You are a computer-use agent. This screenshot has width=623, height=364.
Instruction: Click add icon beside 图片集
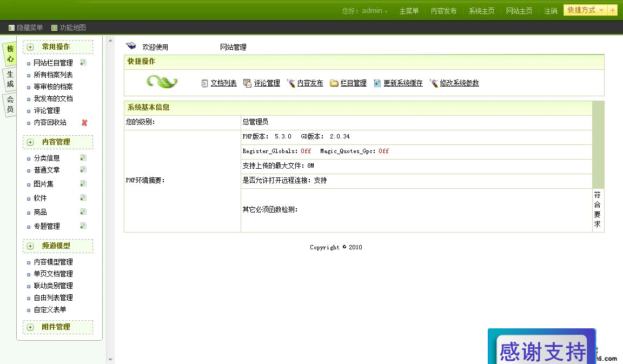coord(83,183)
